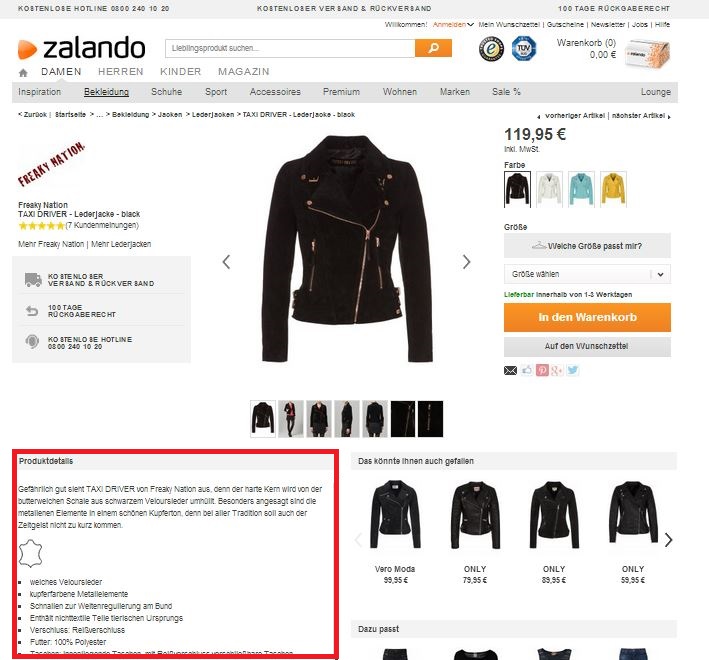Show next product image arrow
Viewport: 709px width, 660px height.
tap(466, 262)
